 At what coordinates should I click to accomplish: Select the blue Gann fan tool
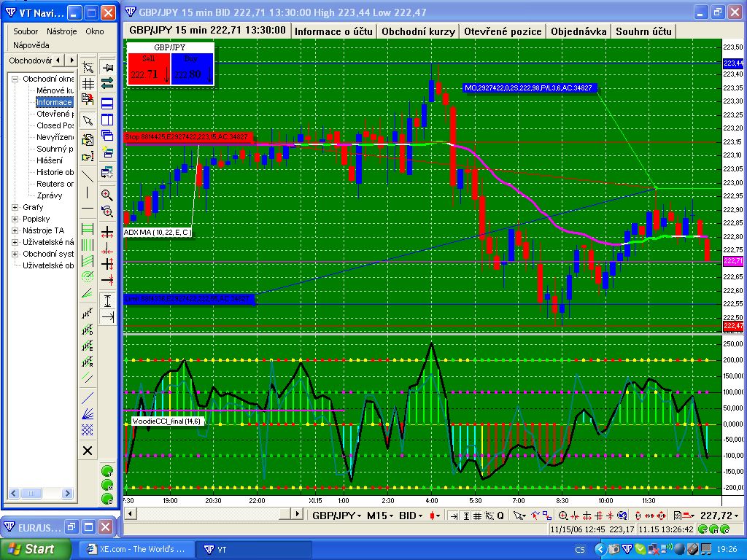pos(88,413)
